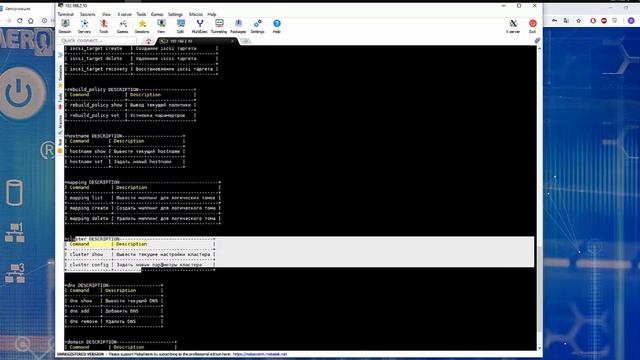This screenshot has width=640, height=360.
Task: Open the Tools menu in menu bar
Action: (141, 14)
